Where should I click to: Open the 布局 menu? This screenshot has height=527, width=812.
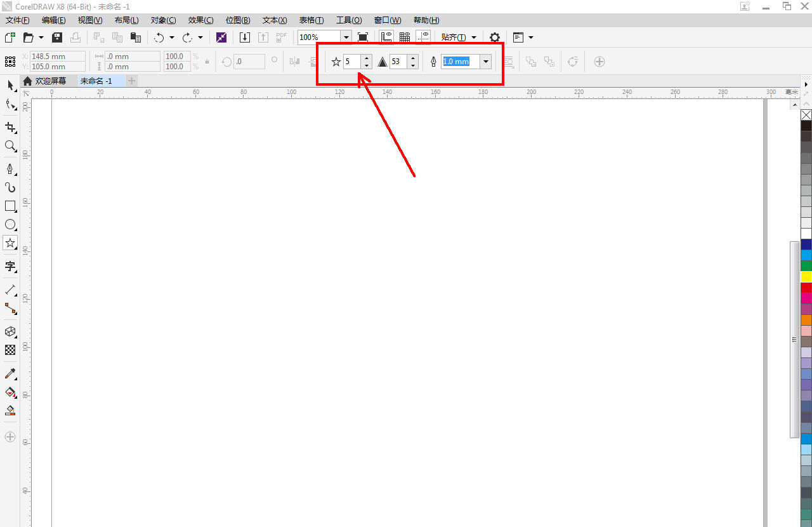(127, 20)
